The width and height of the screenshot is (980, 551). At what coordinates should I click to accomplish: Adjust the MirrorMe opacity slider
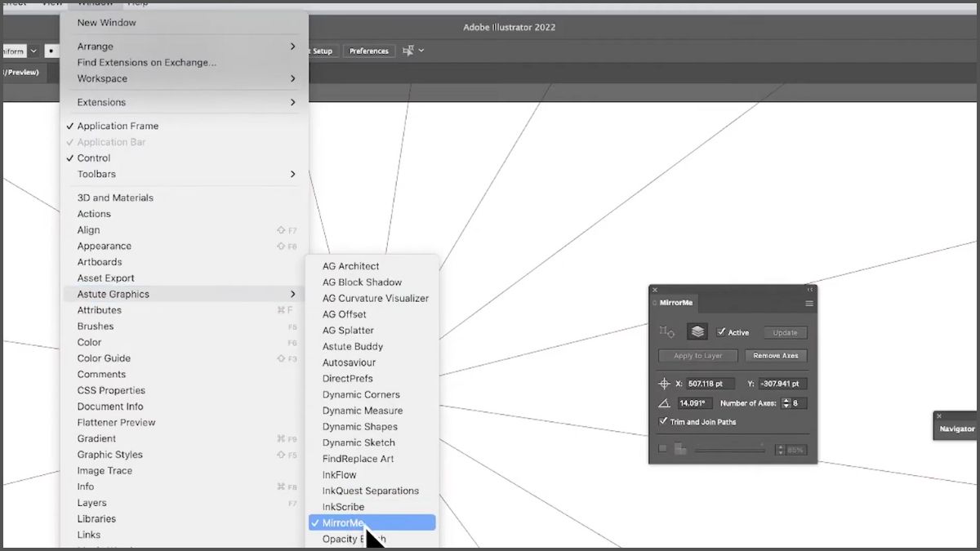(x=730, y=449)
